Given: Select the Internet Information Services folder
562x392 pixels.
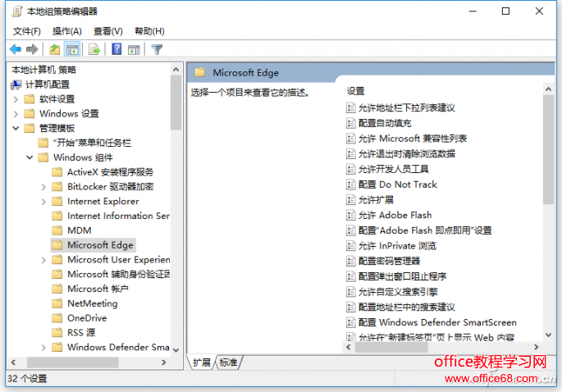Looking at the screenshot, I should click(111, 216).
